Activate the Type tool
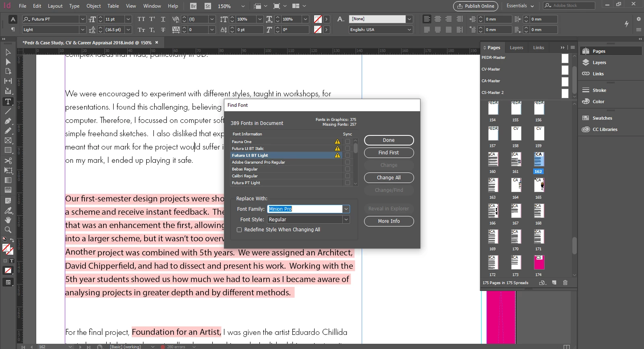 8,102
